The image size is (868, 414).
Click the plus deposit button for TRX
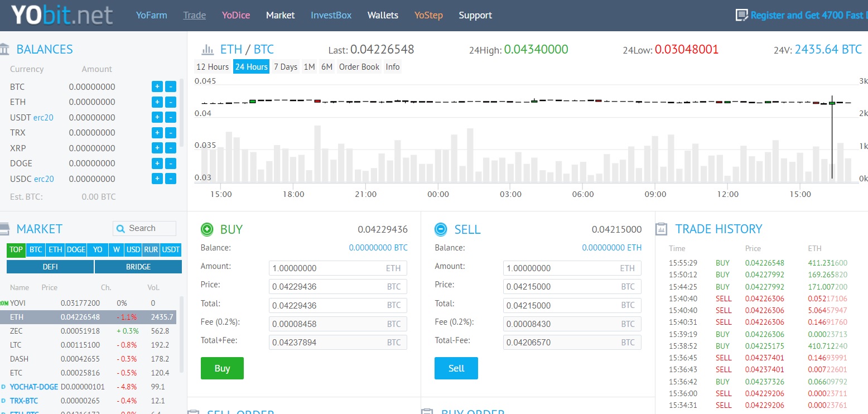[157, 133]
